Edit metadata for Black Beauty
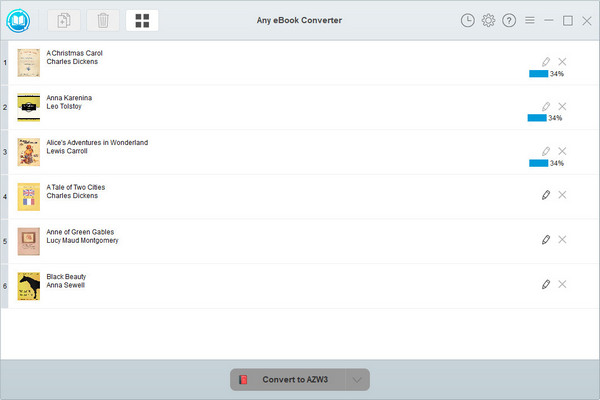 [546, 284]
